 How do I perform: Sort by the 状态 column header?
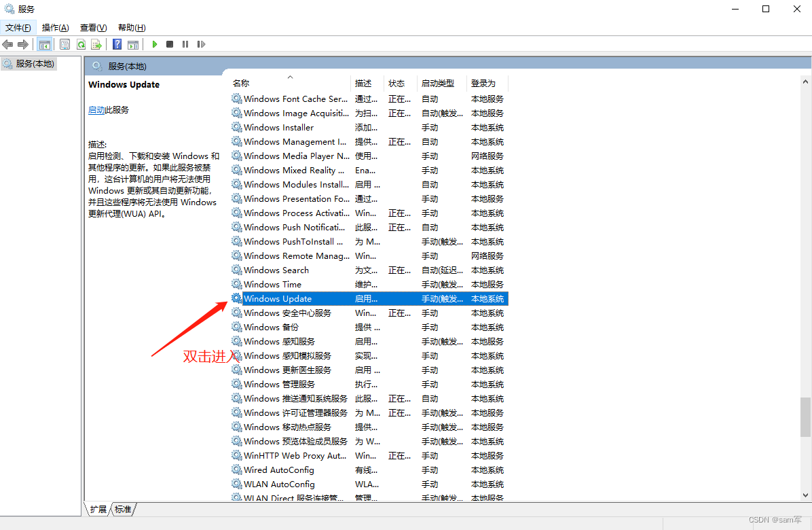tap(401, 83)
